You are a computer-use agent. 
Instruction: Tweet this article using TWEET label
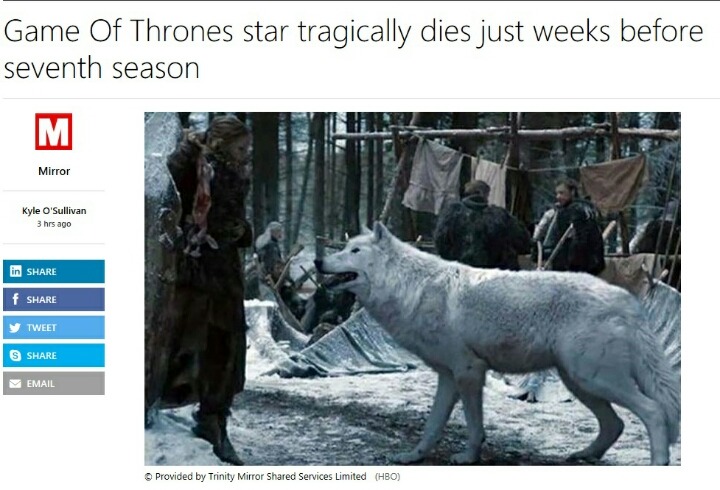pos(42,328)
